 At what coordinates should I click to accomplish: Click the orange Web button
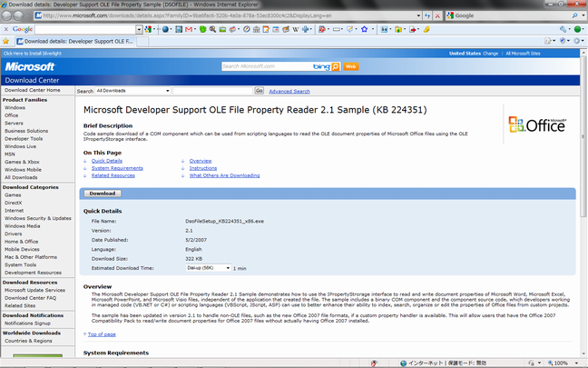(x=350, y=66)
